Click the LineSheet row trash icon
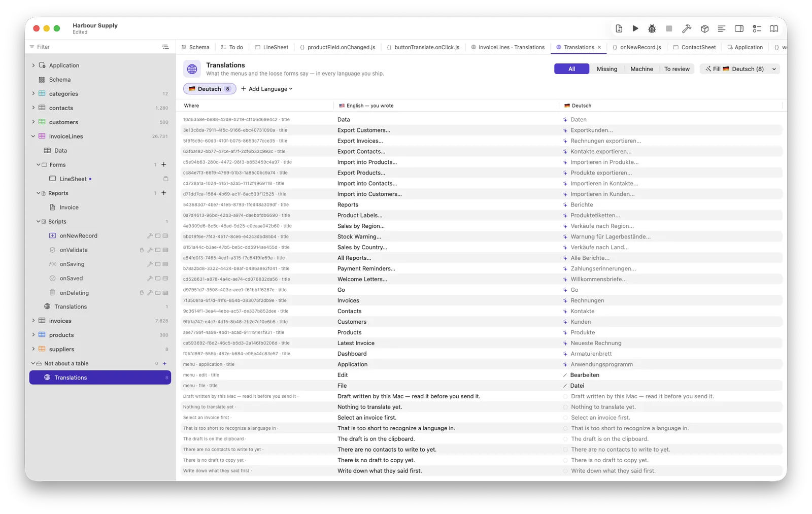 point(165,179)
